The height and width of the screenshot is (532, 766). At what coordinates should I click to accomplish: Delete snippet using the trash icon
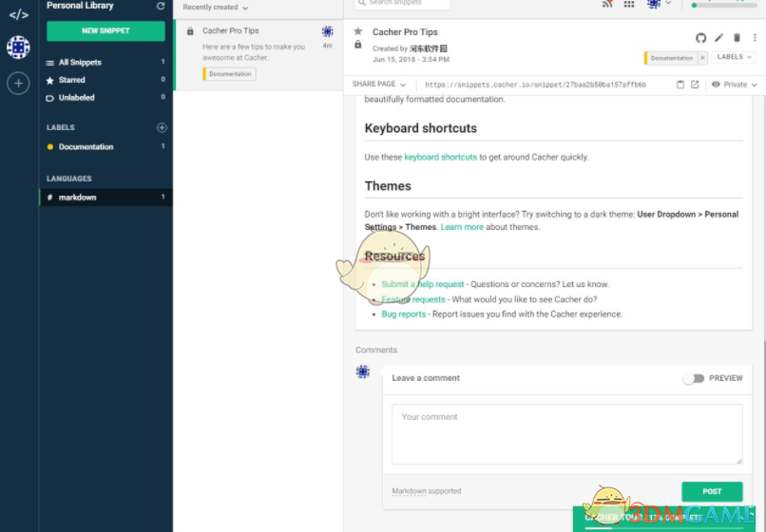pyautogui.click(x=737, y=38)
